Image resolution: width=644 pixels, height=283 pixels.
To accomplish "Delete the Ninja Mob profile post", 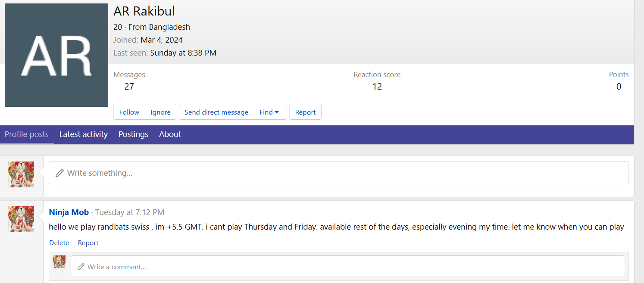I will point(59,243).
